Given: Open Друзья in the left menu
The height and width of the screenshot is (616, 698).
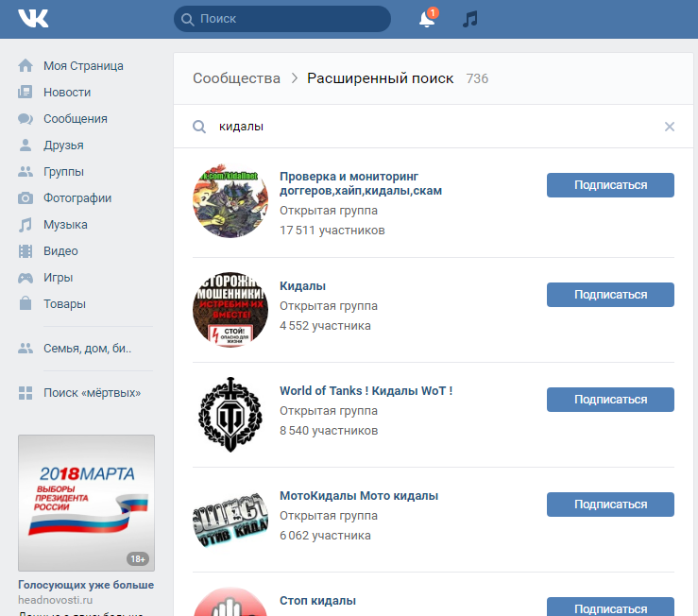Looking at the screenshot, I should point(63,145).
